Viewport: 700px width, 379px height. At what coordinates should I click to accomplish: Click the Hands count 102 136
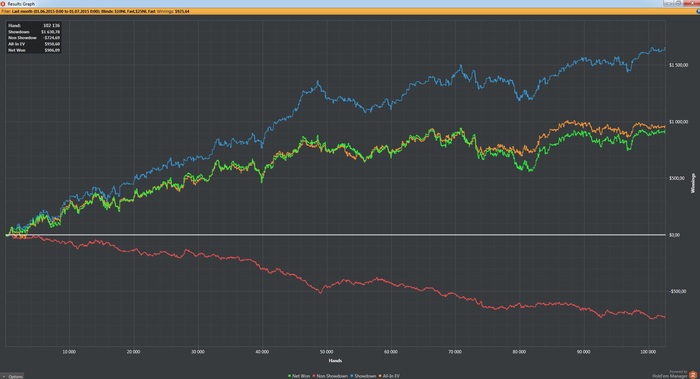point(51,25)
